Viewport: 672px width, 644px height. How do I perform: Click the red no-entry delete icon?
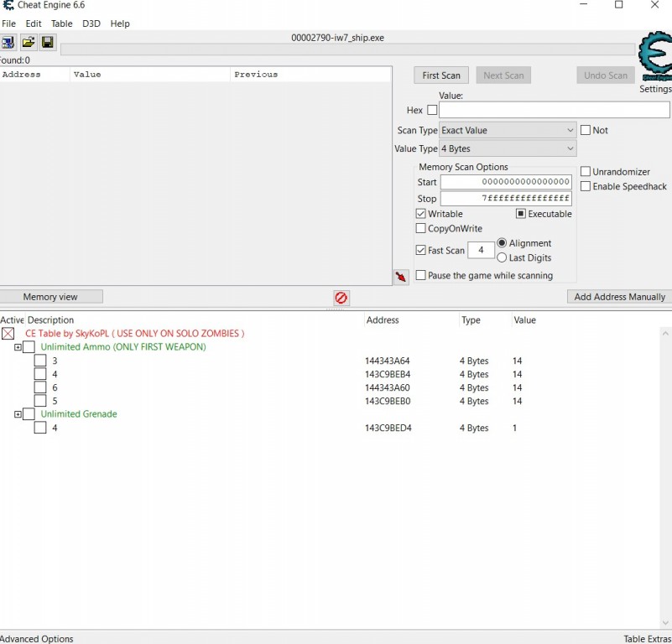(x=341, y=298)
